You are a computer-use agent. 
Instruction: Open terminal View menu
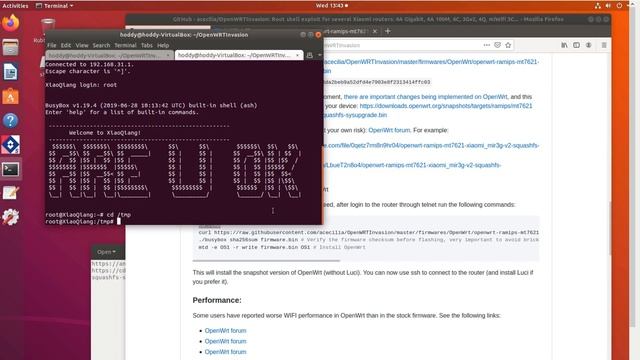(x=82, y=45)
